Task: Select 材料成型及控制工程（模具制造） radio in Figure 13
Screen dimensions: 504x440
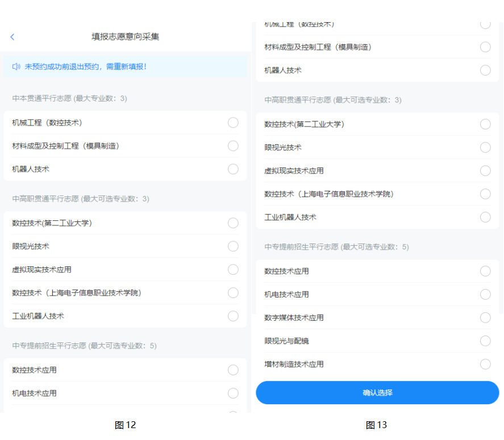Action: coord(485,47)
